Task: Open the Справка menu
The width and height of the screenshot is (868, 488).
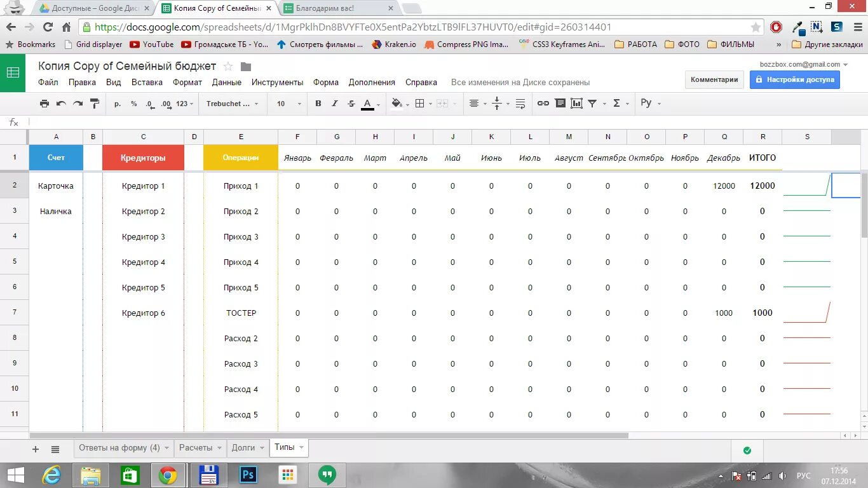Action: click(421, 83)
